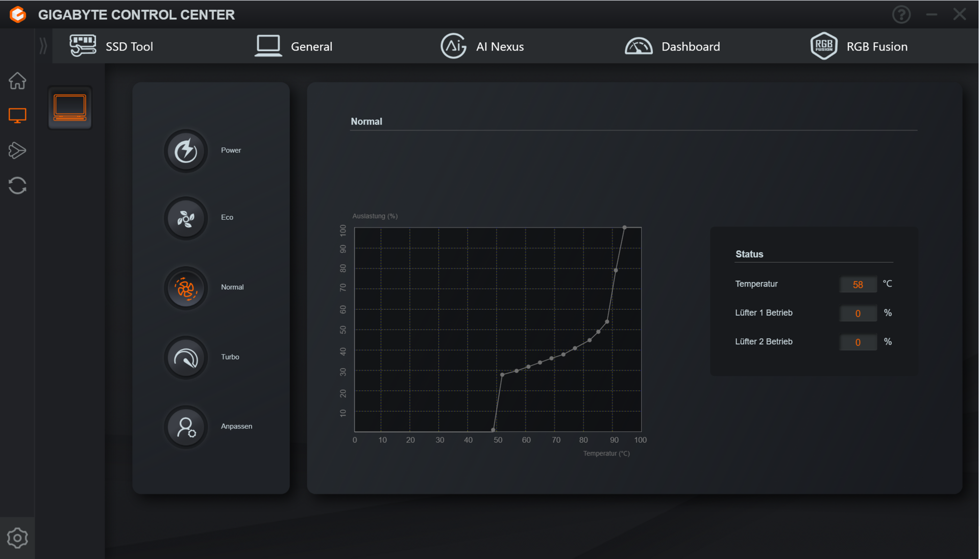This screenshot has width=980, height=559.
Task: Open the AI Nexus tab
Action: 482,46
